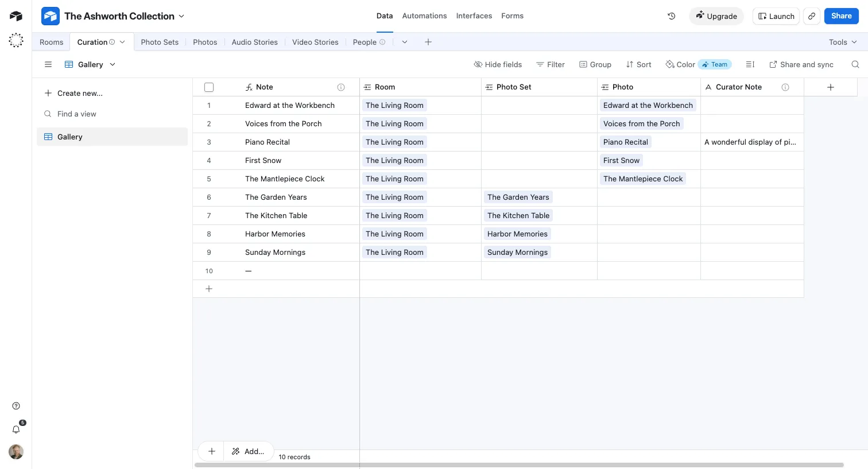
Task: Click the info icon on the People tab
Action: (x=382, y=42)
